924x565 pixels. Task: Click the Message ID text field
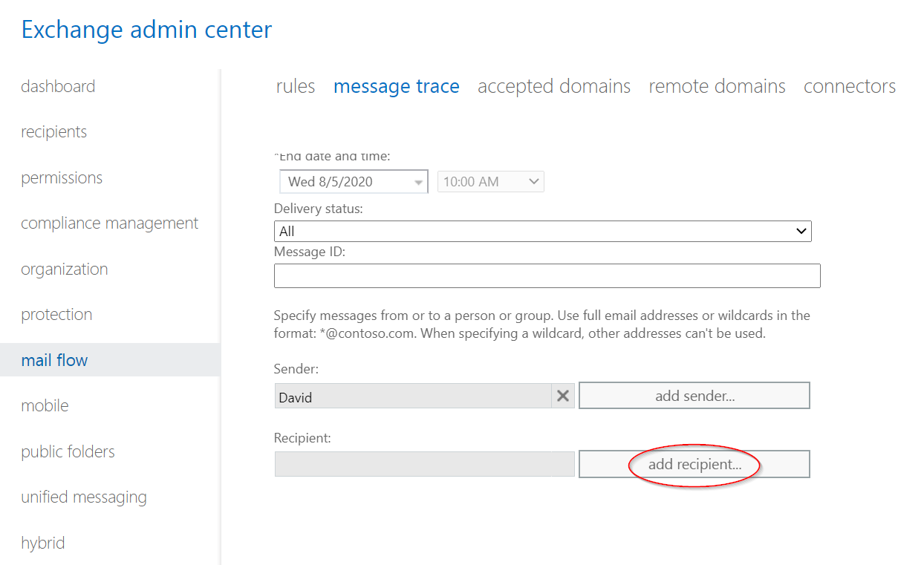(x=547, y=275)
